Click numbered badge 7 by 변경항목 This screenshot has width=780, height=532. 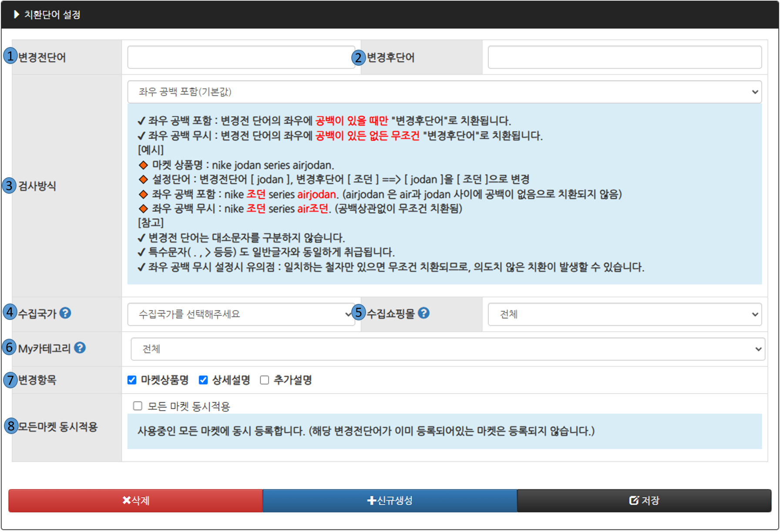[x=10, y=380]
